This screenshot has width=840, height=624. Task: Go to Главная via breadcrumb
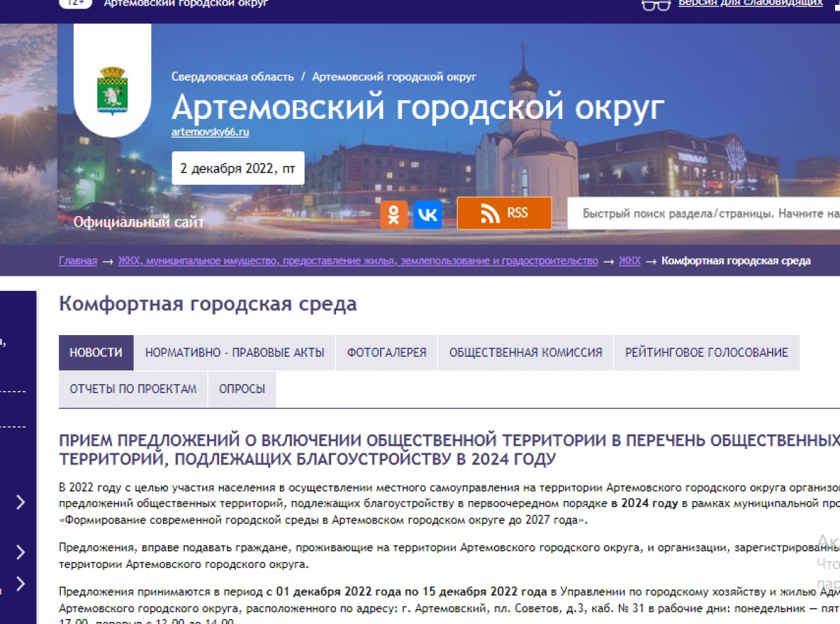[77, 260]
